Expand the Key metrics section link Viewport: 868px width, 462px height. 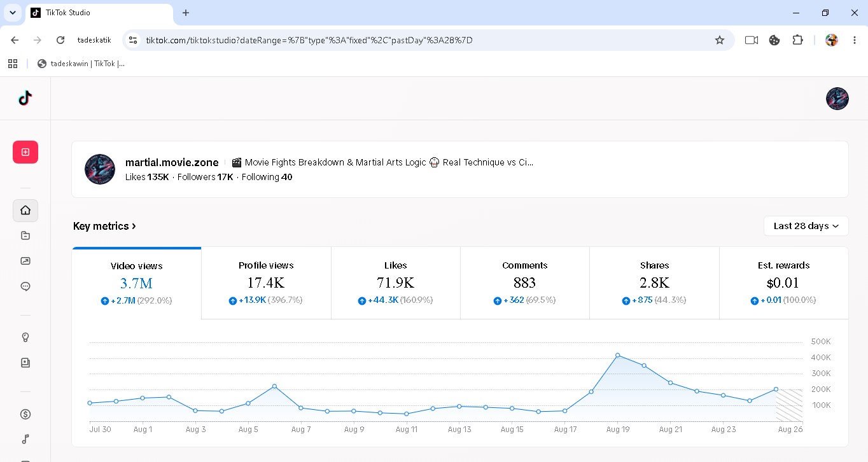tap(104, 226)
